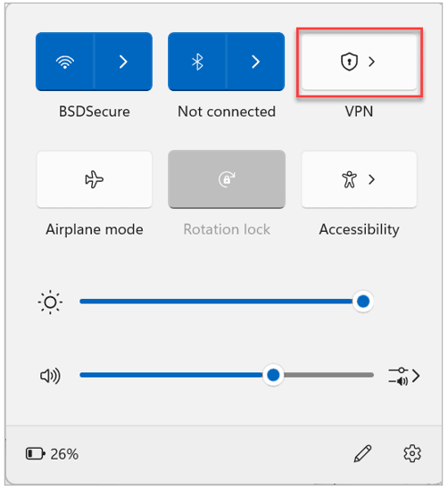Set brightness slider to its midpoint

[x=227, y=302]
